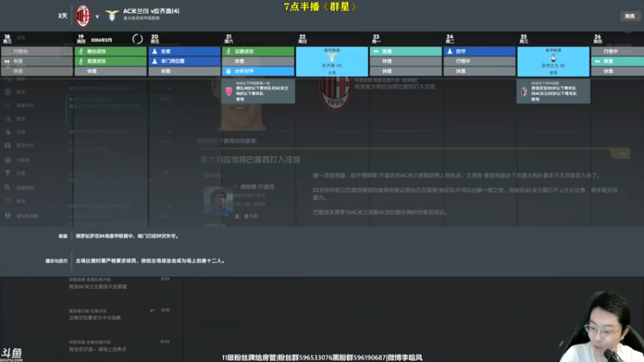644x362 pixels.
Task: Collapse the second inbox date group chevron
Action: (x=169, y=131)
